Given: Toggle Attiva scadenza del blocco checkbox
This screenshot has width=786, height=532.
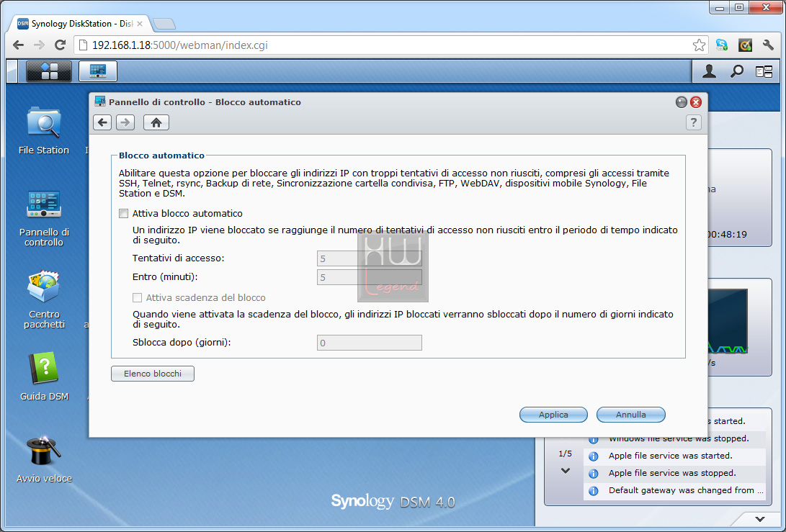Looking at the screenshot, I should (137, 297).
